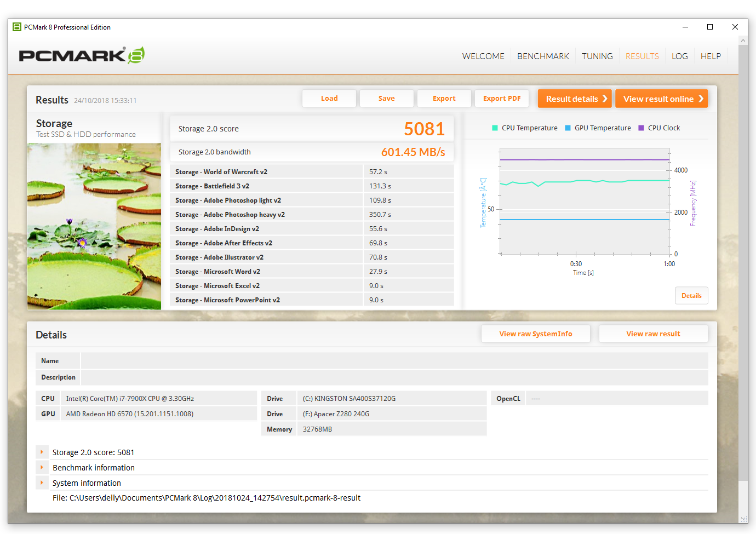The width and height of the screenshot is (756, 534).
Task: Click the CPU Temperature legend square
Action: (495, 128)
